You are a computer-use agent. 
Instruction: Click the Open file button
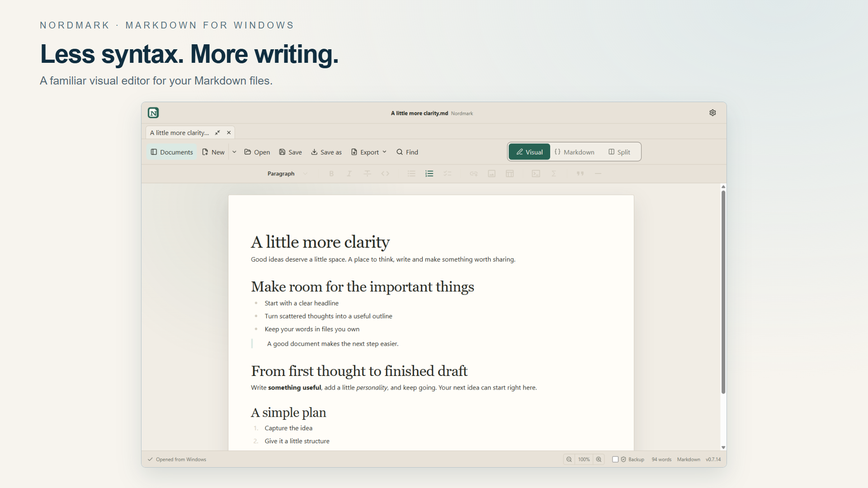click(257, 152)
